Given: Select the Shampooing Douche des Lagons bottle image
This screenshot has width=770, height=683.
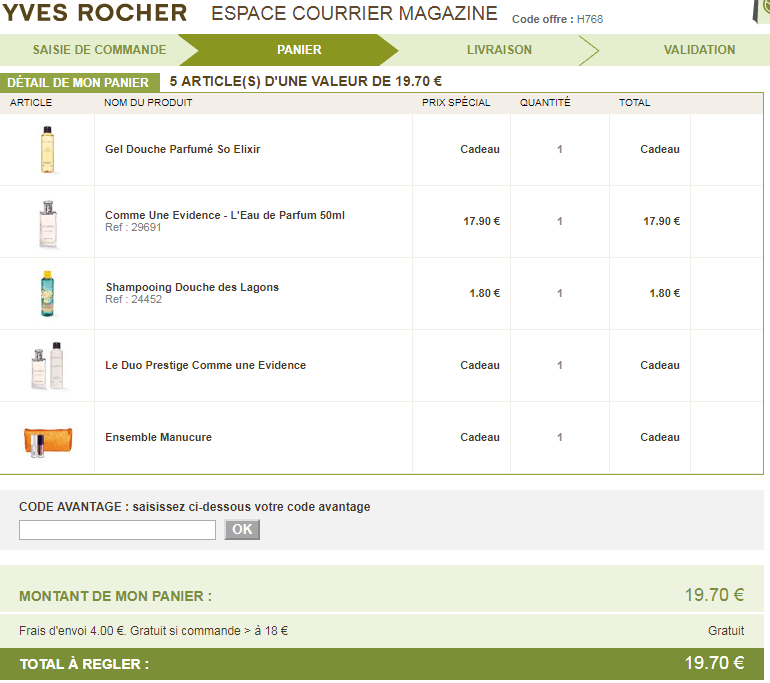Looking at the screenshot, I should [46, 293].
